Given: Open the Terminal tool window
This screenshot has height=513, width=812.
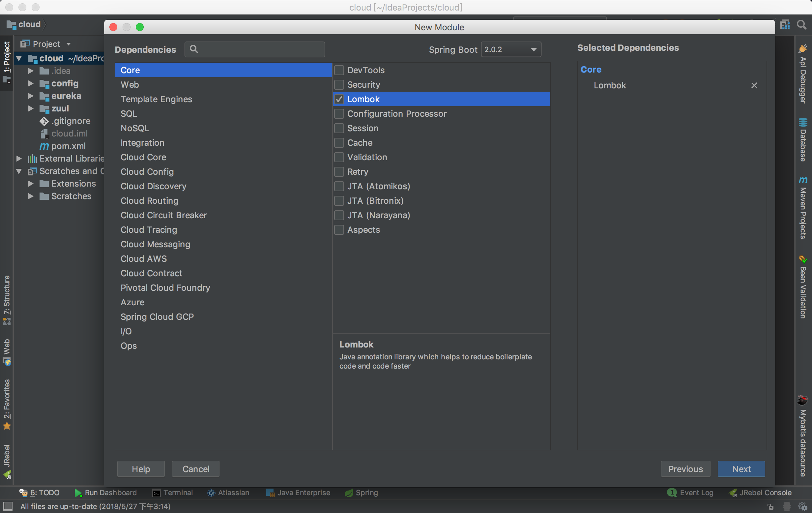Looking at the screenshot, I should tap(173, 493).
